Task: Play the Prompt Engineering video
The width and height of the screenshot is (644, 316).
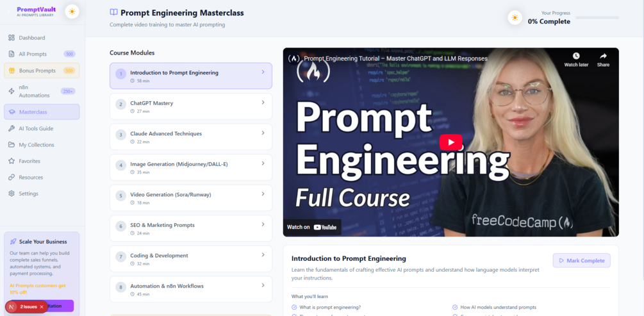Action: coord(450,142)
